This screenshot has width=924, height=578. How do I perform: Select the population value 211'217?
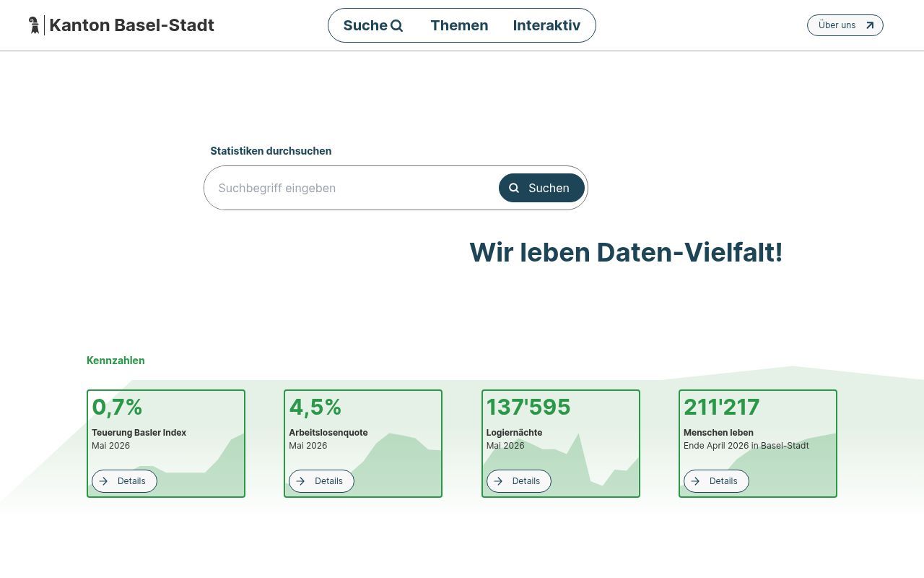pyautogui.click(x=722, y=407)
